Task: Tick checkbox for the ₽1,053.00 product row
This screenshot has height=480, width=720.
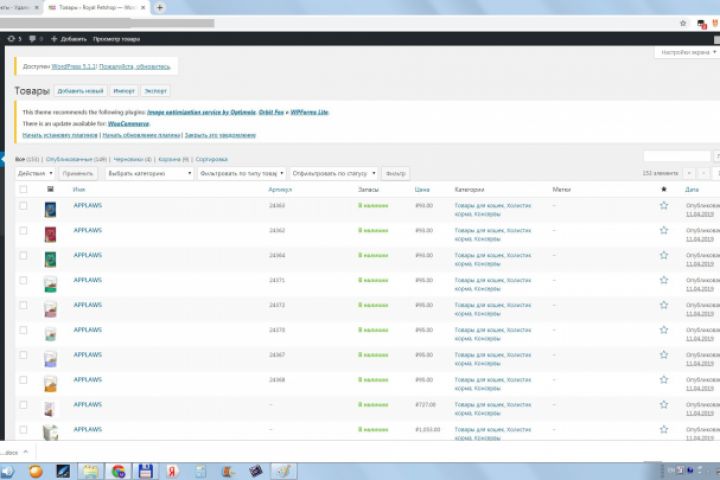Action: pos(23,429)
